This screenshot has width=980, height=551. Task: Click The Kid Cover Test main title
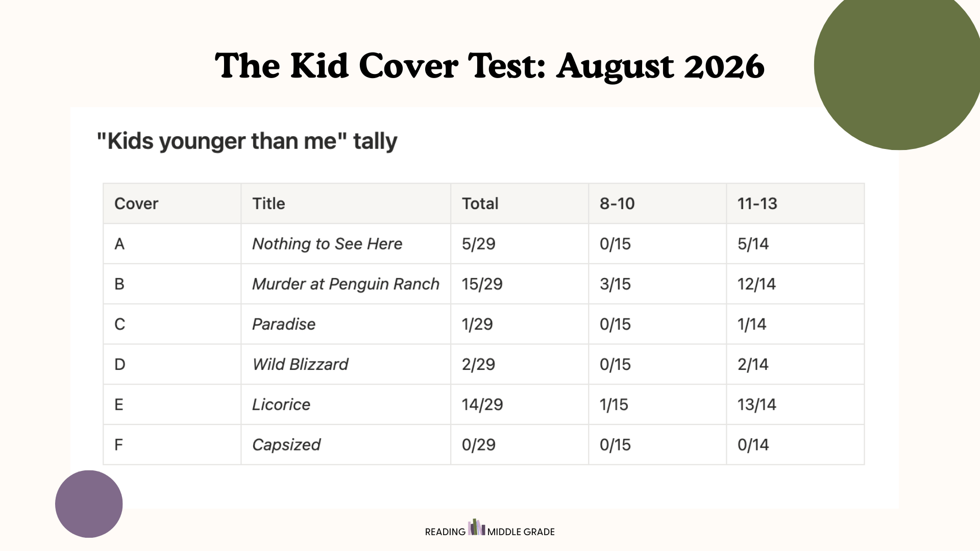pyautogui.click(x=489, y=66)
